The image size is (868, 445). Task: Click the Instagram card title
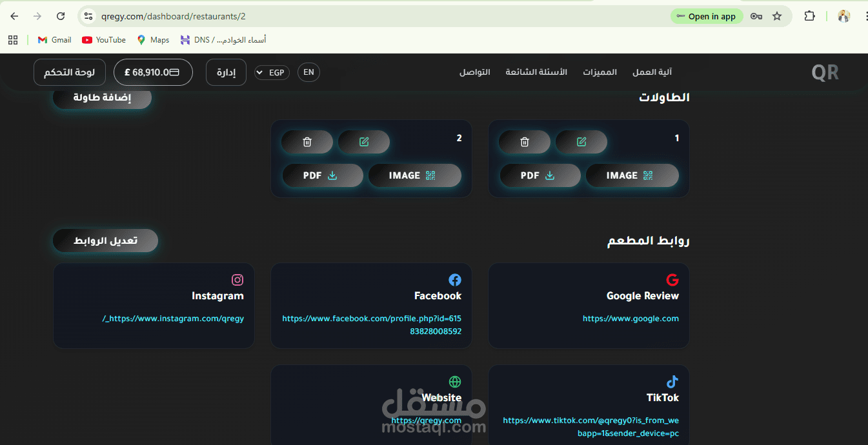[217, 296]
